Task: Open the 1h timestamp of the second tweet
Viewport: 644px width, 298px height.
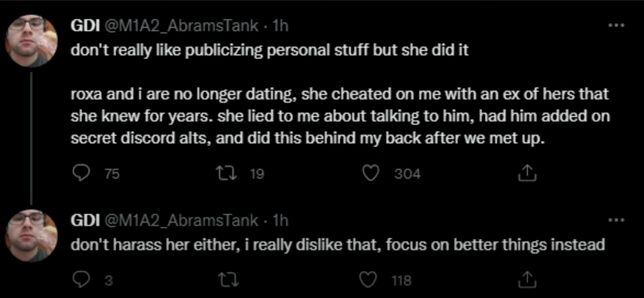Action: 281,221
